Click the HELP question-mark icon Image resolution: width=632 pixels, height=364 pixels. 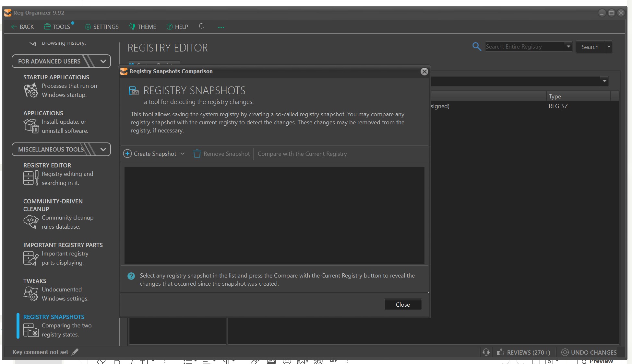[169, 27]
